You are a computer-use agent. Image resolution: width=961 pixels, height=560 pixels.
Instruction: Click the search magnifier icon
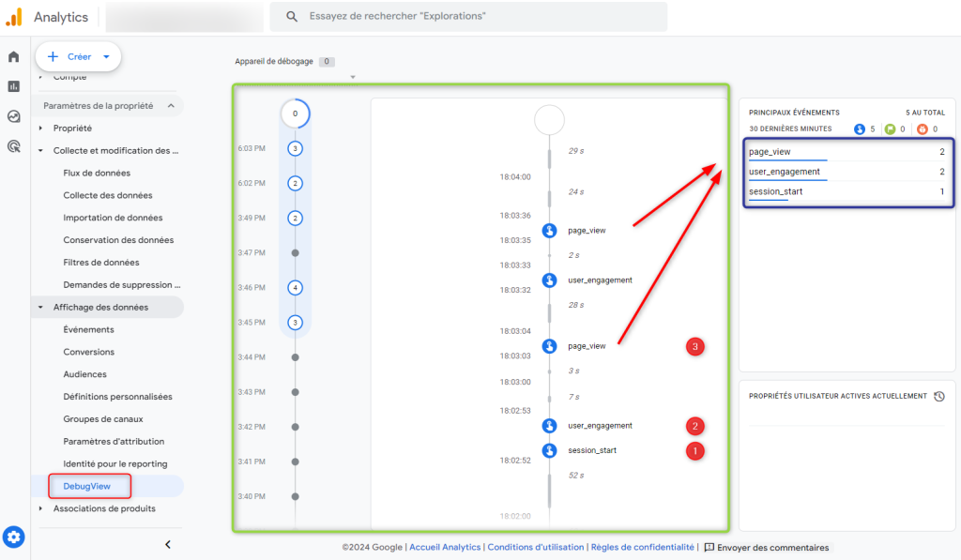pos(292,17)
